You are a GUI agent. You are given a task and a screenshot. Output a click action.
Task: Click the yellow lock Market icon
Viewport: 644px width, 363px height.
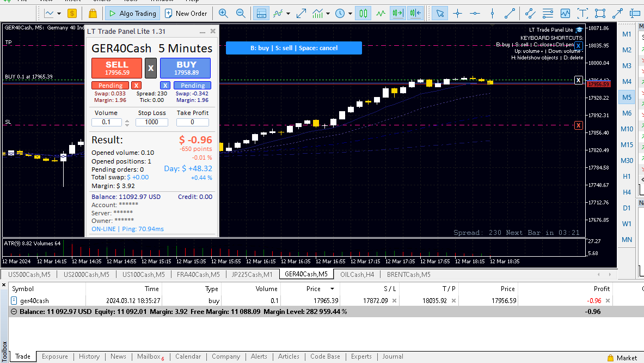click(x=610, y=358)
